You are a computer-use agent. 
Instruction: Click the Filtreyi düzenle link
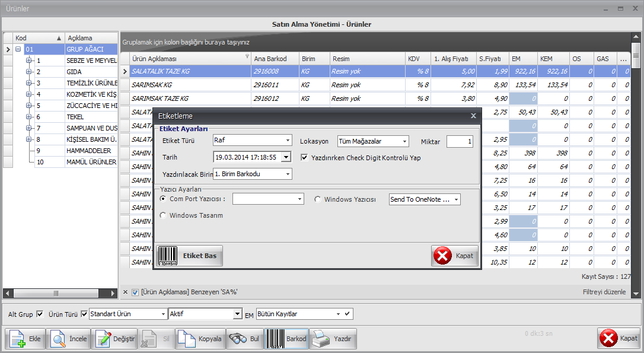point(604,292)
